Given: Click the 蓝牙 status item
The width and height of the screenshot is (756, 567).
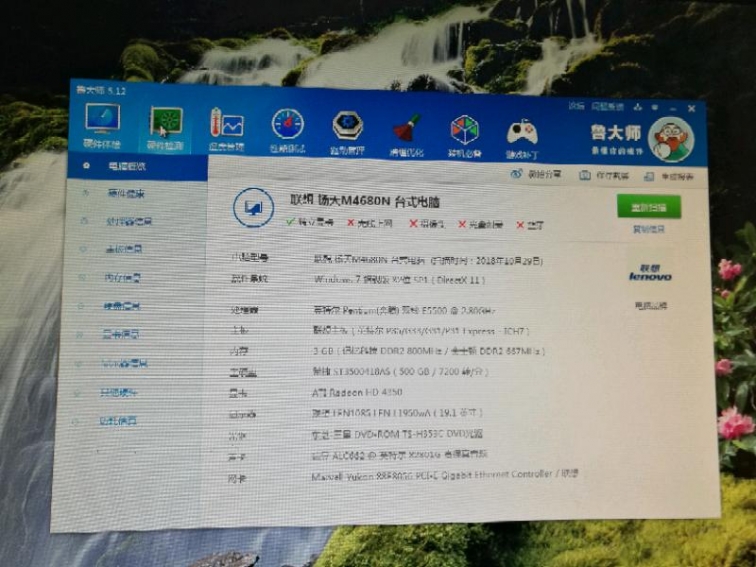Looking at the screenshot, I should tap(530, 225).
